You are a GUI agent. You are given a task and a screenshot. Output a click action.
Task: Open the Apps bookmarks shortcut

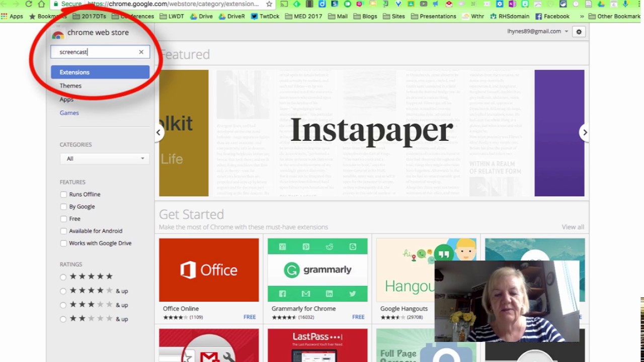click(12, 16)
